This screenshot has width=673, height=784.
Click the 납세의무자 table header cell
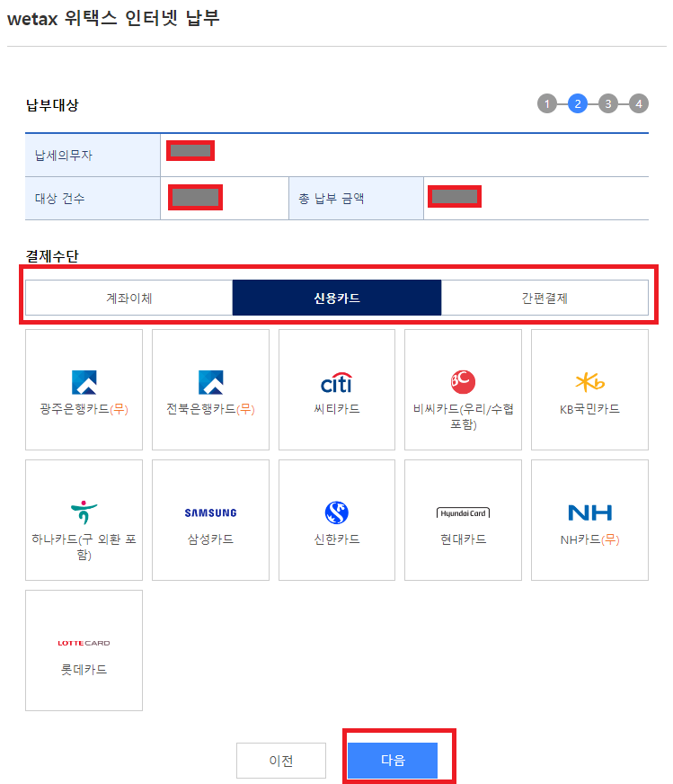[x=93, y=155]
